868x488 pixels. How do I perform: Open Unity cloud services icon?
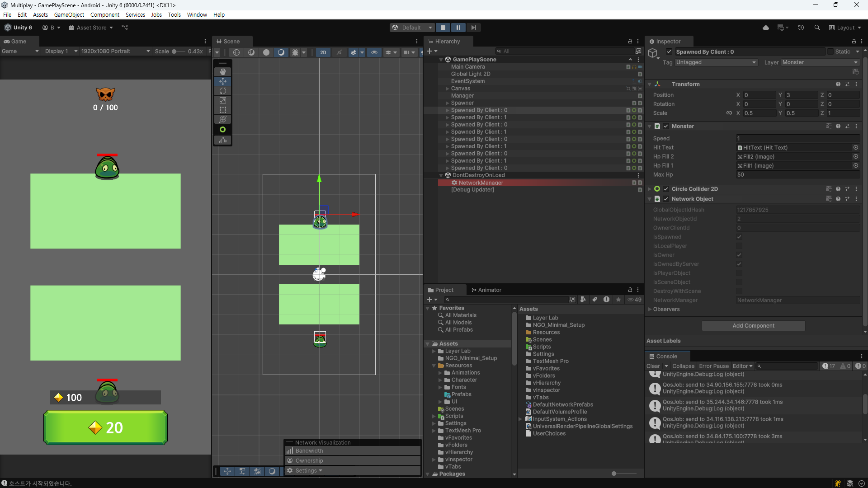click(x=766, y=28)
